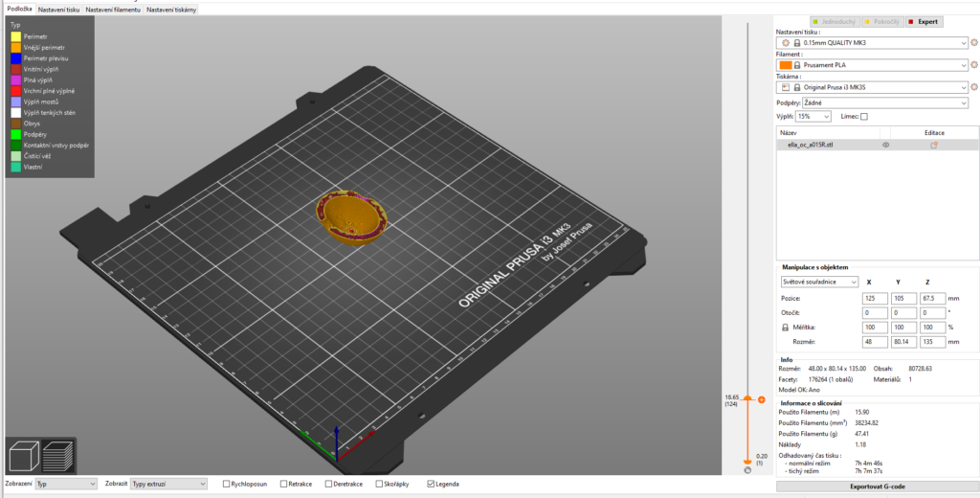Click the Měřítka X scale field
Viewport: 980px width, 498px height.
(x=875, y=328)
